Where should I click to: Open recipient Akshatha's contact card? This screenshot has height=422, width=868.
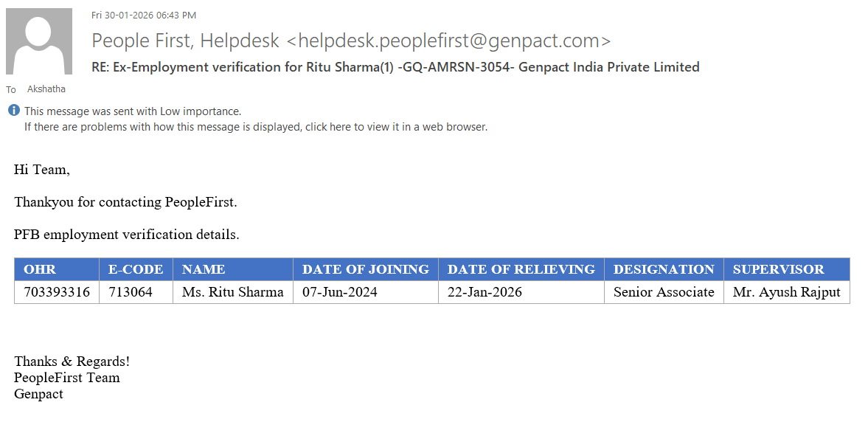tap(46, 89)
